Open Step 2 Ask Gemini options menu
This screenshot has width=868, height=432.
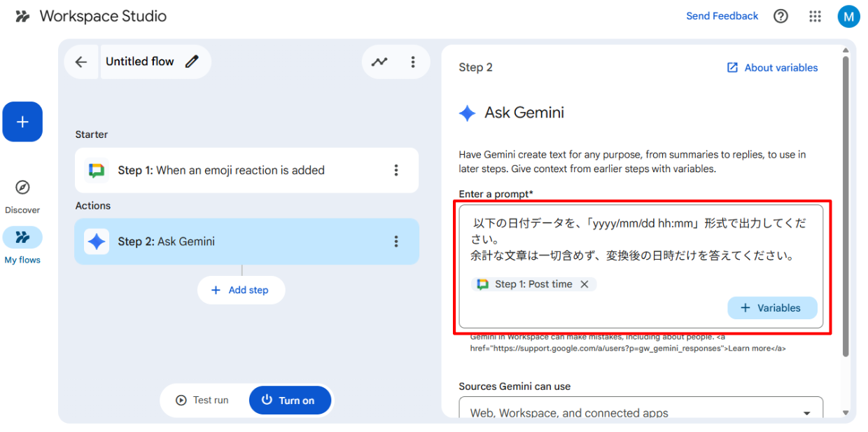396,242
